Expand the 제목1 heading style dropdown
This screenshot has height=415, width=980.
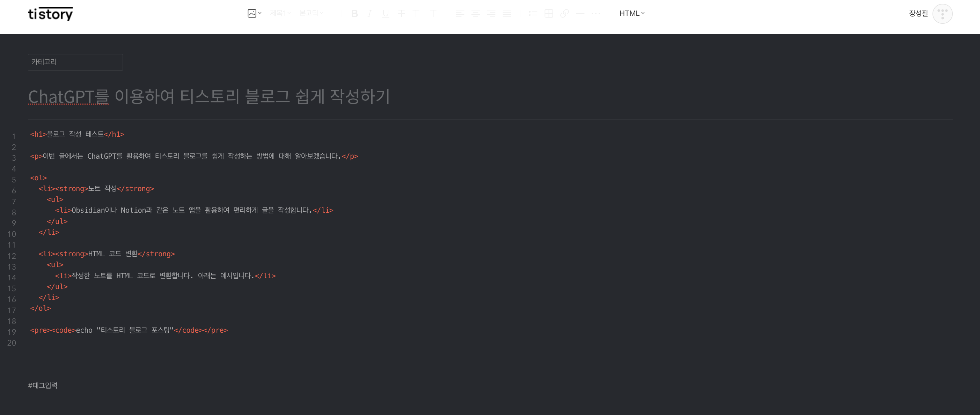(280, 13)
